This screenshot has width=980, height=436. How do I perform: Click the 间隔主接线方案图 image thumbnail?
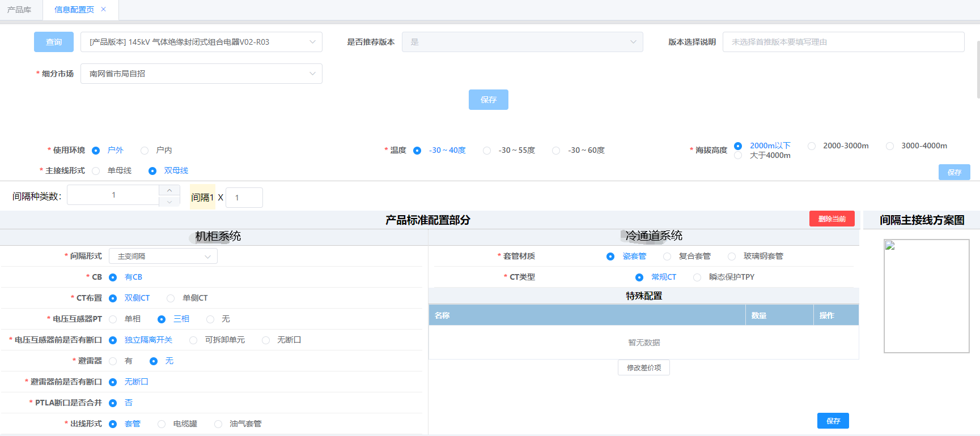tap(927, 296)
